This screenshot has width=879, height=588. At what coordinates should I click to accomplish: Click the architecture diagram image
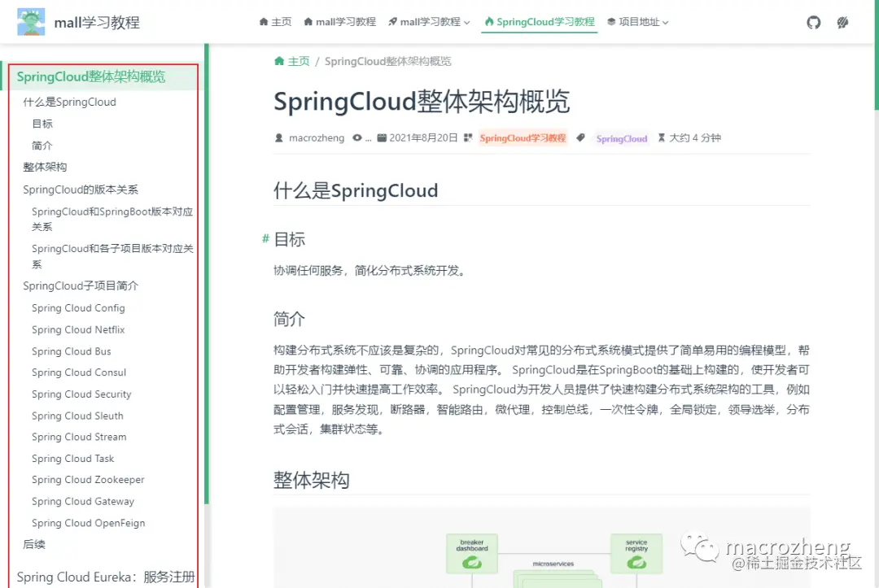click(541, 548)
